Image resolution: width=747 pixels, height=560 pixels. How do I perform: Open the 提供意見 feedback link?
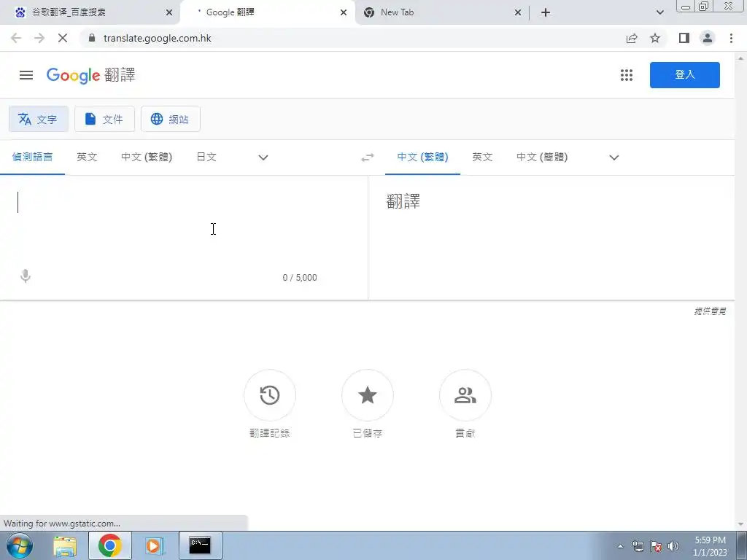click(x=710, y=311)
